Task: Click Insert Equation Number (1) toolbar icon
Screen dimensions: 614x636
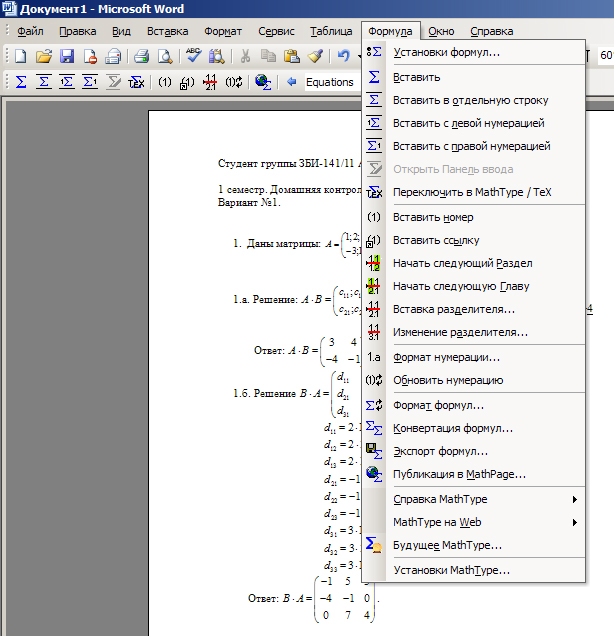Action: pos(164,82)
